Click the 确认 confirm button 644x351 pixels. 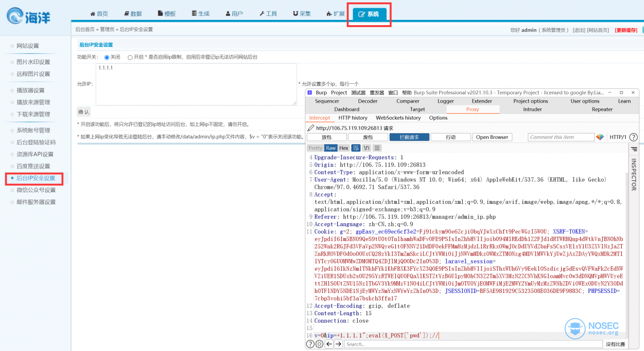coord(84,112)
